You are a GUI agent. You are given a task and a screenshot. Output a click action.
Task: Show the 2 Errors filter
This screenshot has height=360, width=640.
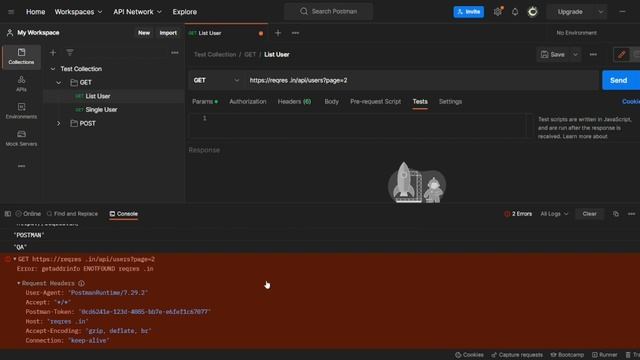[x=518, y=214]
